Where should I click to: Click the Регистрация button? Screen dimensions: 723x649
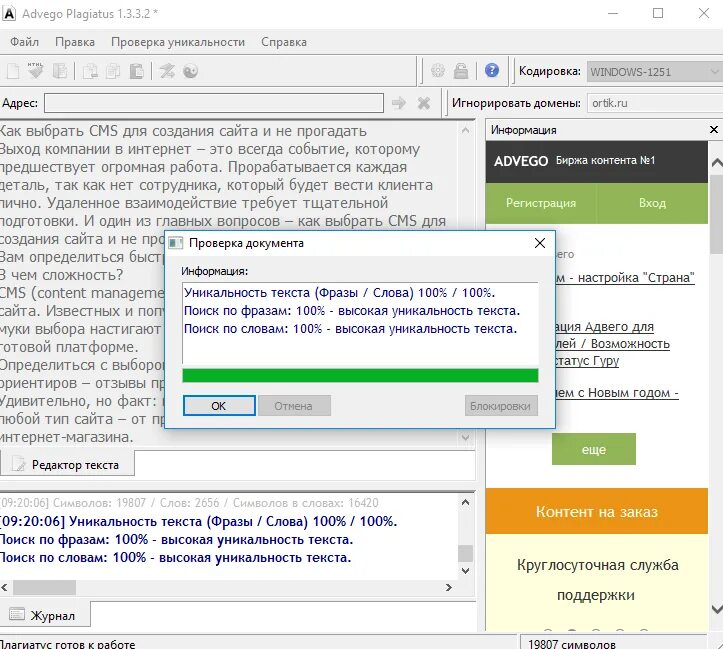(x=541, y=203)
